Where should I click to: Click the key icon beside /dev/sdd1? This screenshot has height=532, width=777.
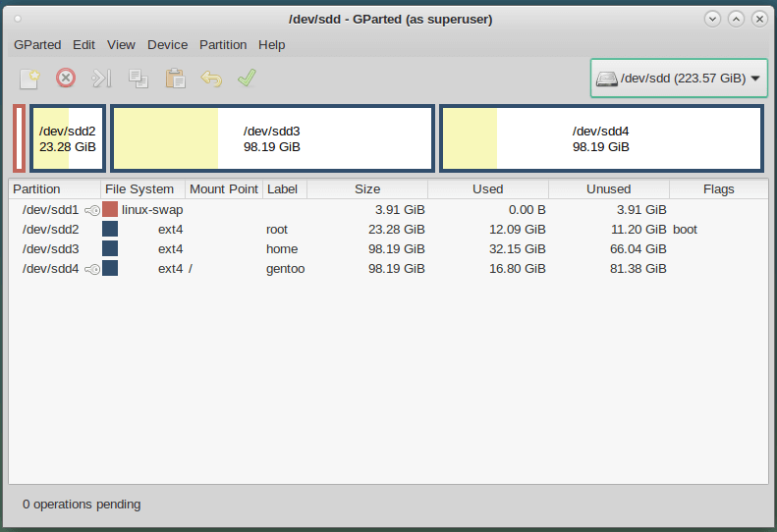92,210
